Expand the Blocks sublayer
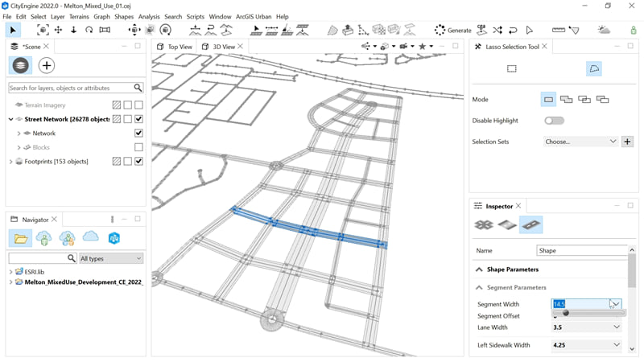The image size is (644, 362). [x=19, y=147]
